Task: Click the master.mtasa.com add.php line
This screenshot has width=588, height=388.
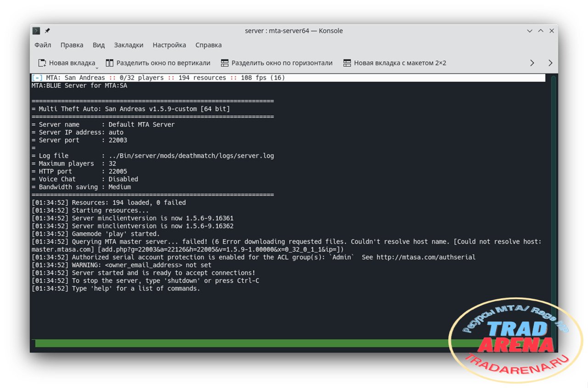Action: 187,250
